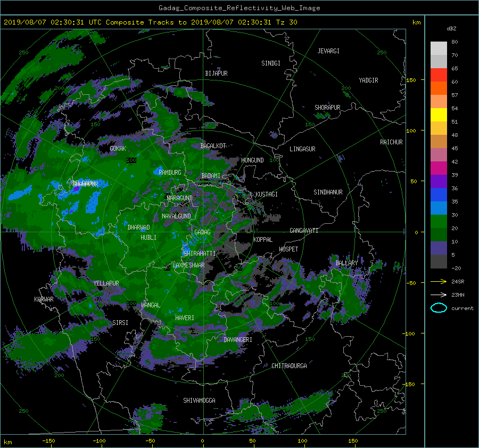Click the JEVARGI city label
Viewport: 479px width, 448px height.
point(328,51)
